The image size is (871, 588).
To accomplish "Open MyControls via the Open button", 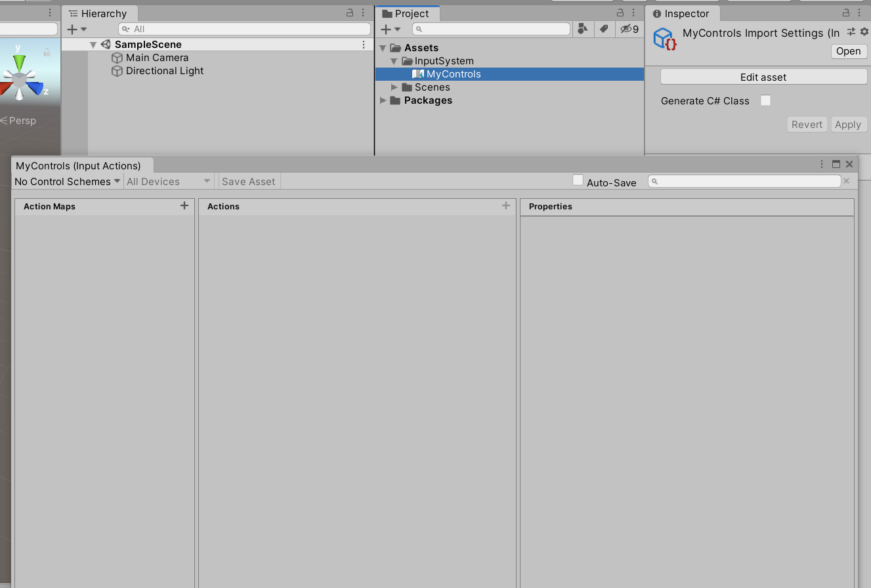I will point(848,51).
